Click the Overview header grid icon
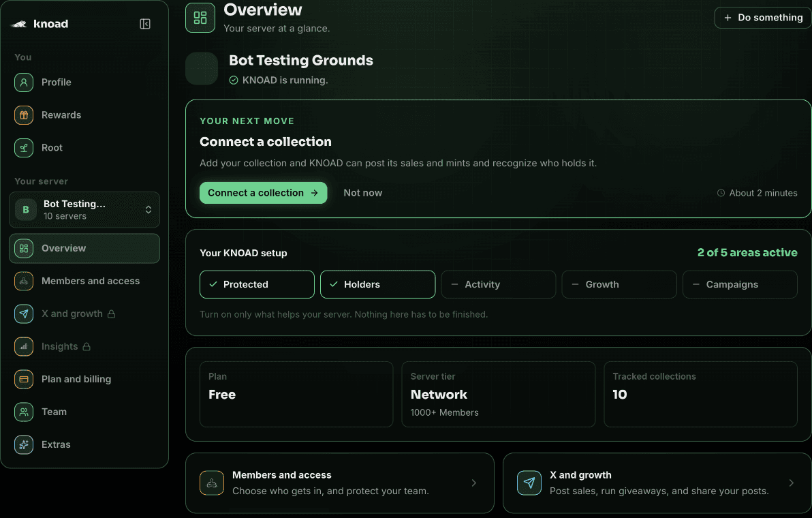The height and width of the screenshot is (518, 812). coord(200,18)
